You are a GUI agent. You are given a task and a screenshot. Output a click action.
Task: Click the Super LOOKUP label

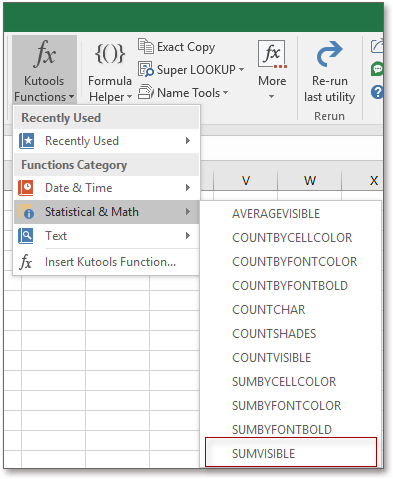196,70
